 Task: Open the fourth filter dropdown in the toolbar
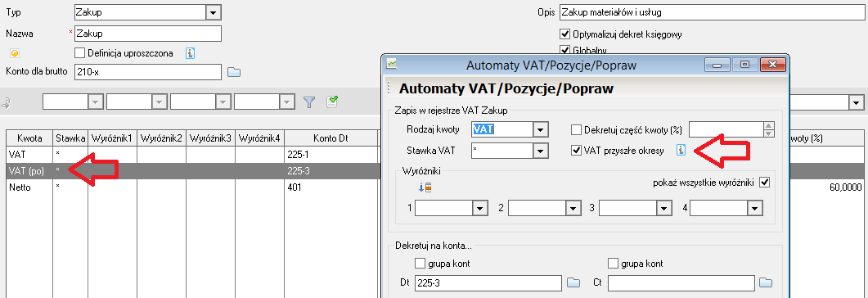point(287,102)
